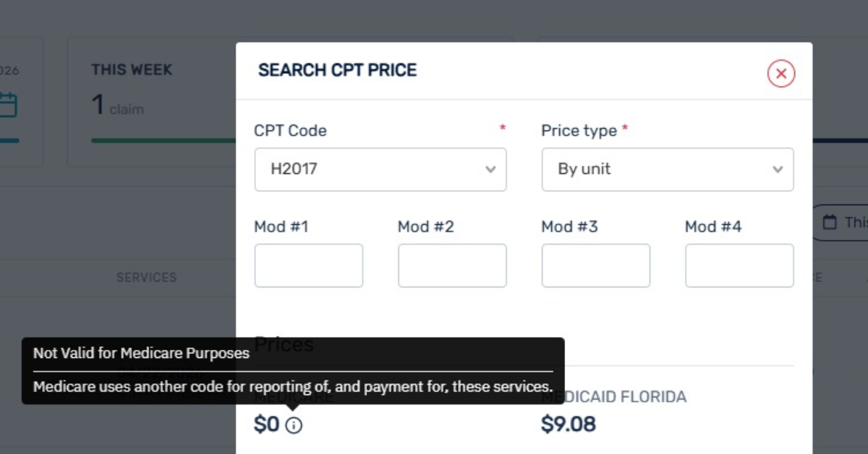This screenshot has height=454, width=868.
Task: Click 'Not Valid for Medicare Purposes' tooltip
Action: (142, 354)
